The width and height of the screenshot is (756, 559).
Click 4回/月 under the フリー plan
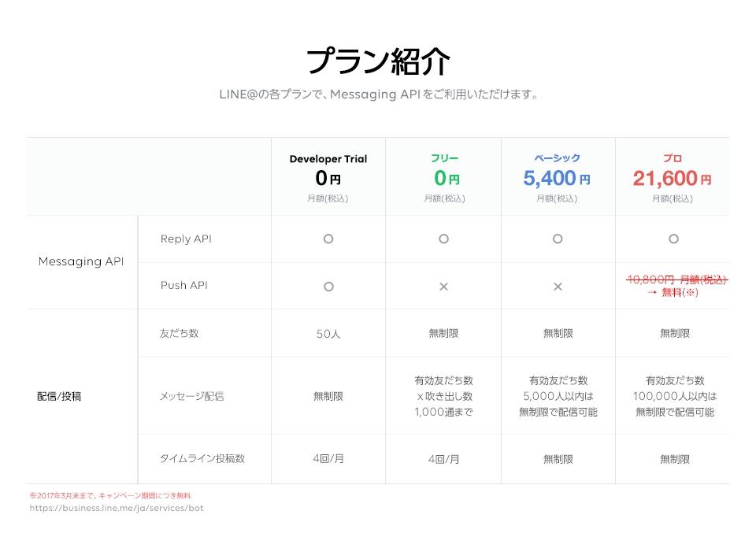pos(443,459)
